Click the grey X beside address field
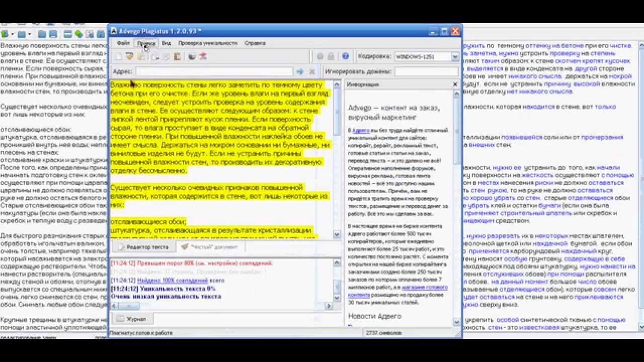 (x=312, y=72)
